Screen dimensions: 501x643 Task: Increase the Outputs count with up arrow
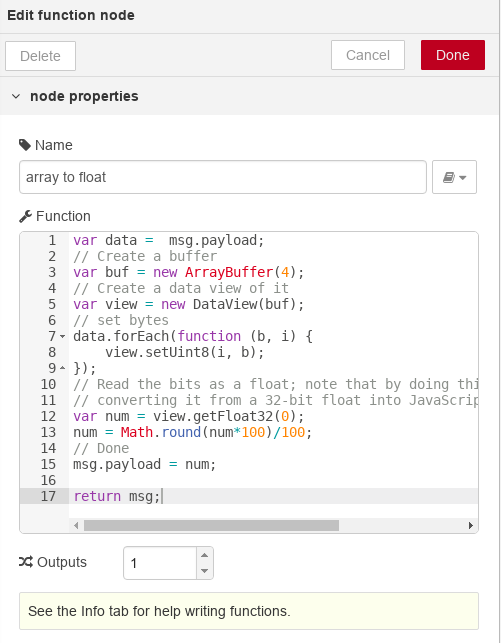(205, 555)
